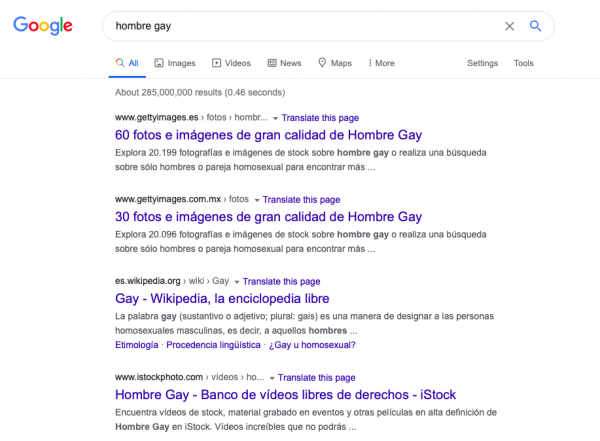Open the '¿Gay u homosexual?' sitelink

312,345
